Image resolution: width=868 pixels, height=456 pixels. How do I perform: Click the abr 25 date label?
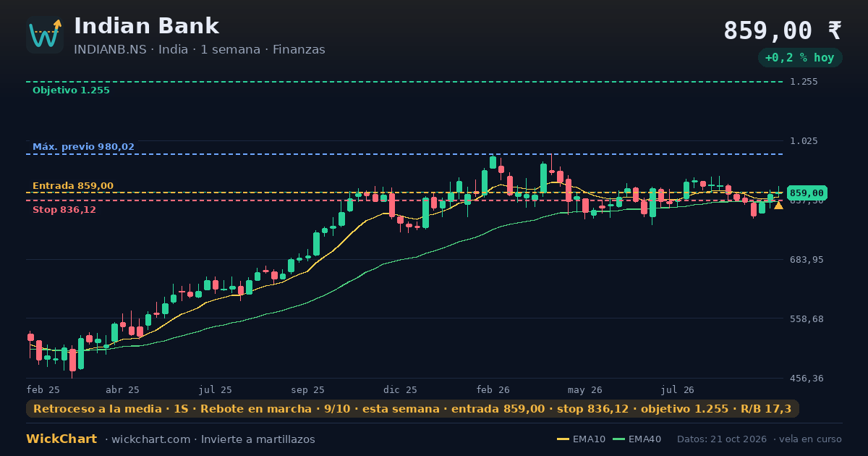(122, 389)
